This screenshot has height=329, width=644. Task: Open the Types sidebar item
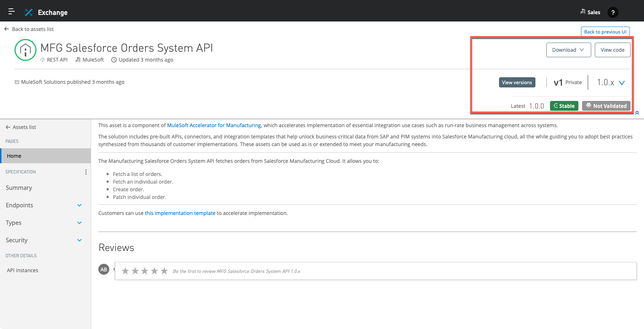coord(13,223)
